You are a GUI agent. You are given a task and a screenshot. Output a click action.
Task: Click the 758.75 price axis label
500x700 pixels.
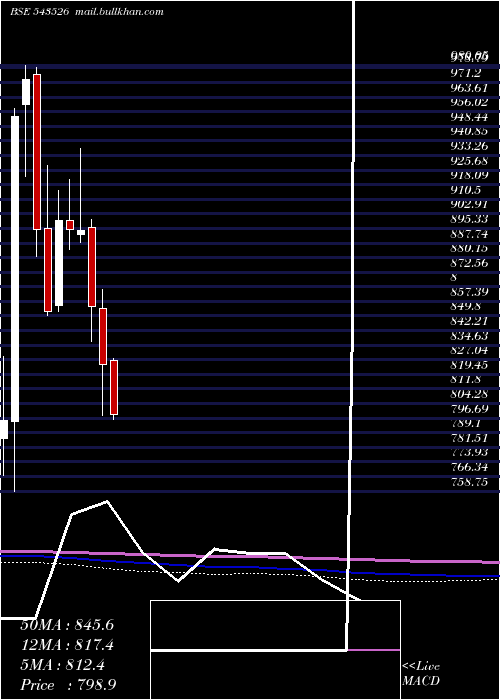[469, 482]
